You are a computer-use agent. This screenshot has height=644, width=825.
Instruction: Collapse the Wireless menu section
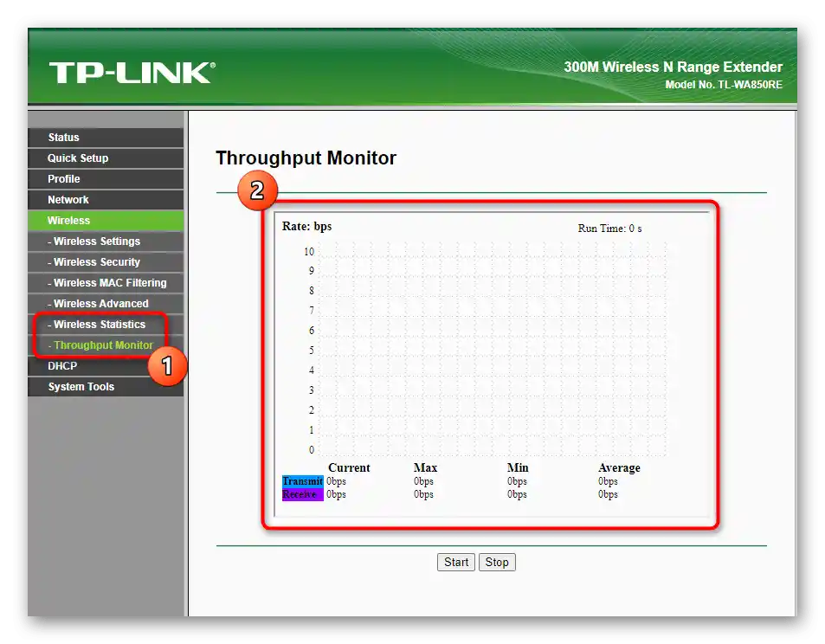106,221
